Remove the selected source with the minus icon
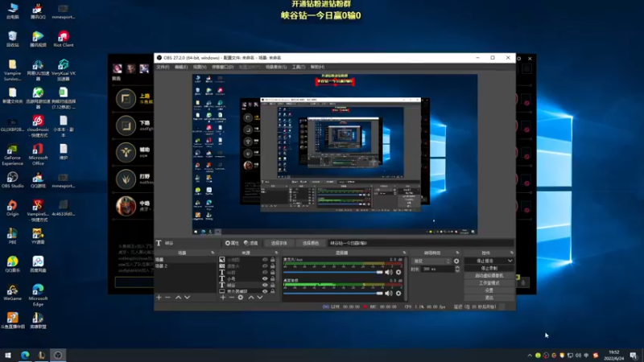 (x=232, y=297)
